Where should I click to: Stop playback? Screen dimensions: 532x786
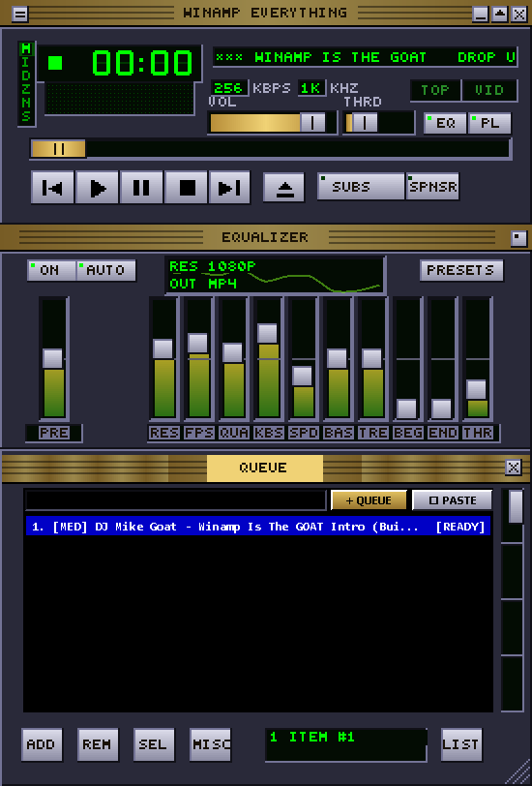(x=186, y=187)
